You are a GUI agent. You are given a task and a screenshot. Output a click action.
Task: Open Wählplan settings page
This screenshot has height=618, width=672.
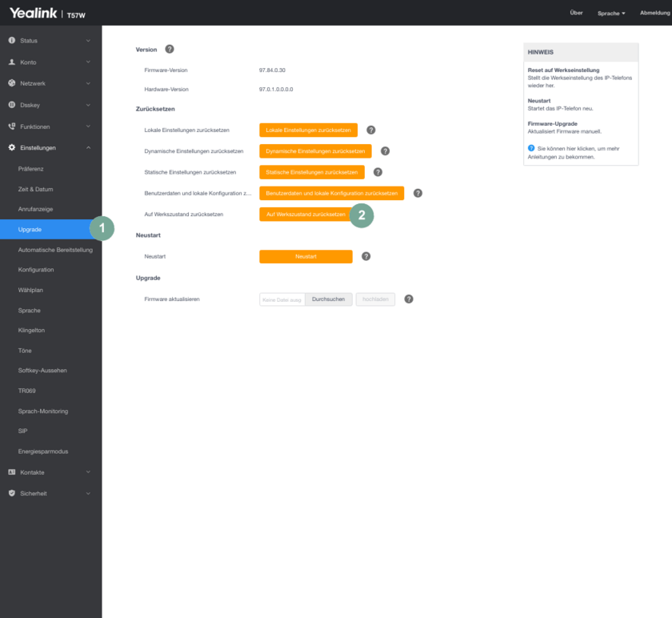click(x=30, y=291)
